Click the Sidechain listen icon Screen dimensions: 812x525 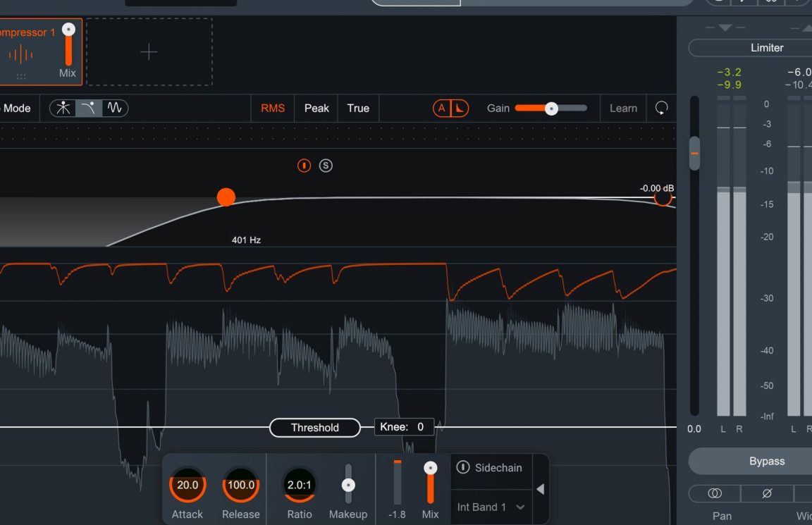click(x=463, y=467)
